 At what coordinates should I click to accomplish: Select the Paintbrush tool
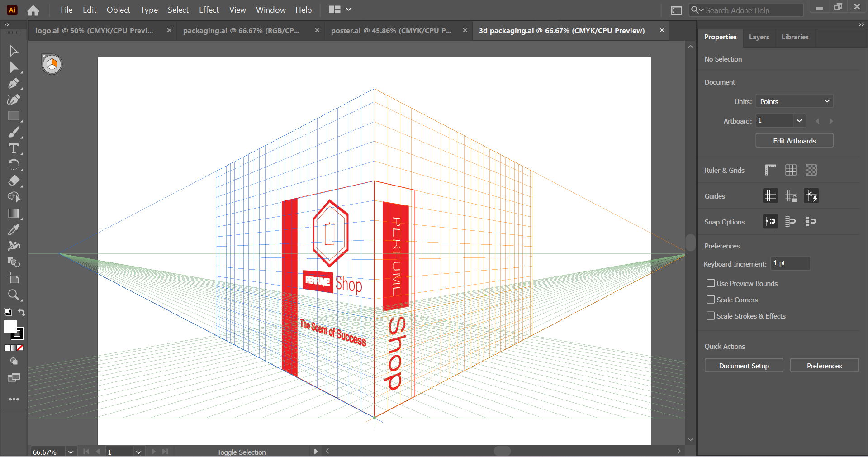click(x=14, y=132)
